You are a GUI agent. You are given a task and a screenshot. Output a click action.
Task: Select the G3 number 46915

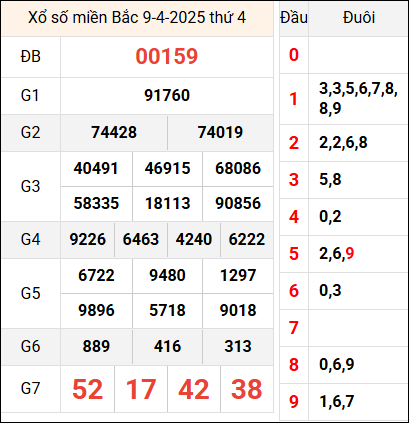167,168
